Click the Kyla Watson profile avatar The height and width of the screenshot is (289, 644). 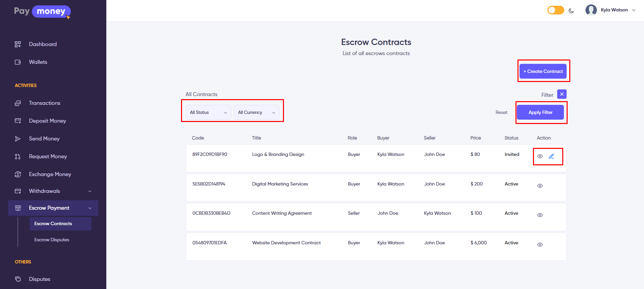tap(591, 10)
